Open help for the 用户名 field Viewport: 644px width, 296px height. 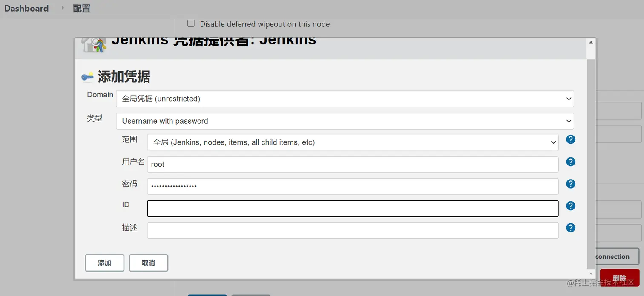tap(571, 162)
